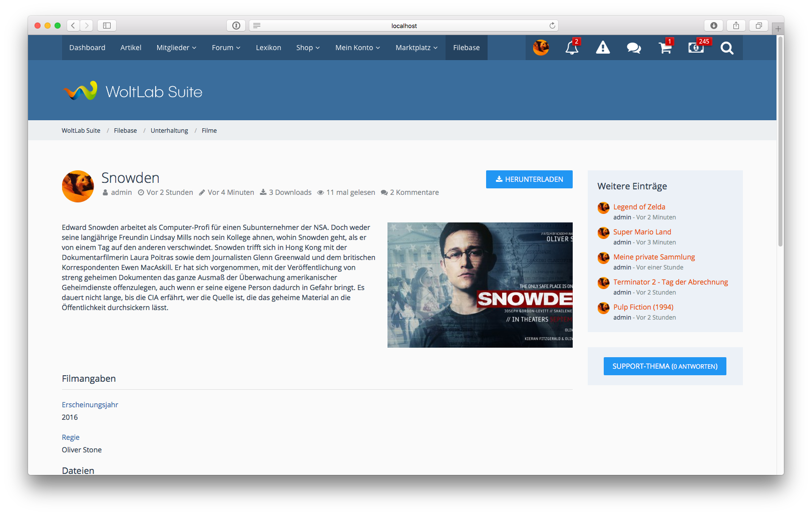Open the conversations speech bubble icon
Image resolution: width=812 pixels, height=515 pixels.
click(634, 48)
